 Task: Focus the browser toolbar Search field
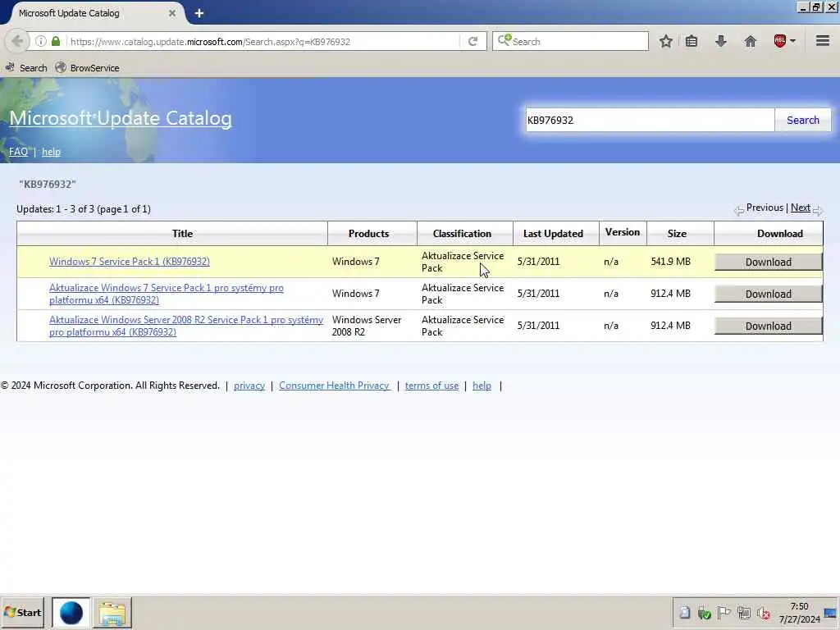570,41
